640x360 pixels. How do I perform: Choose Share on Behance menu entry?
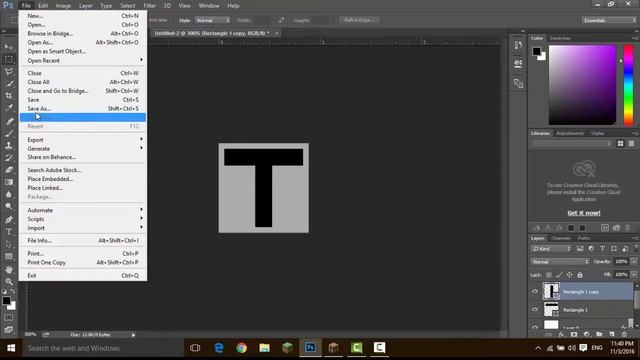pyautogui.click(x=83, y=157)
